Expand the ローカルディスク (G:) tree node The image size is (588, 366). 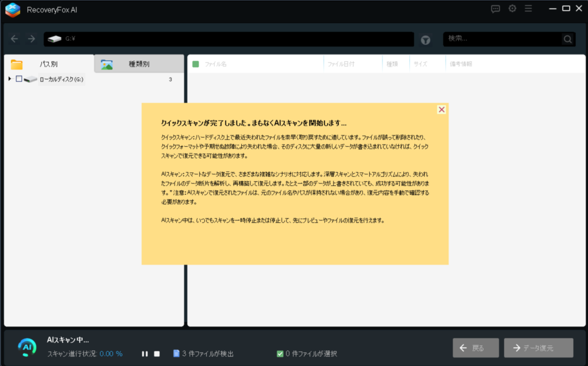(10, 79)
